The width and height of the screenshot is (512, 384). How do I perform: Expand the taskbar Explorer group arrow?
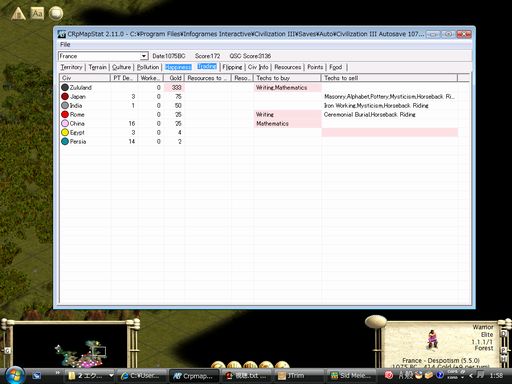point(111,376)
